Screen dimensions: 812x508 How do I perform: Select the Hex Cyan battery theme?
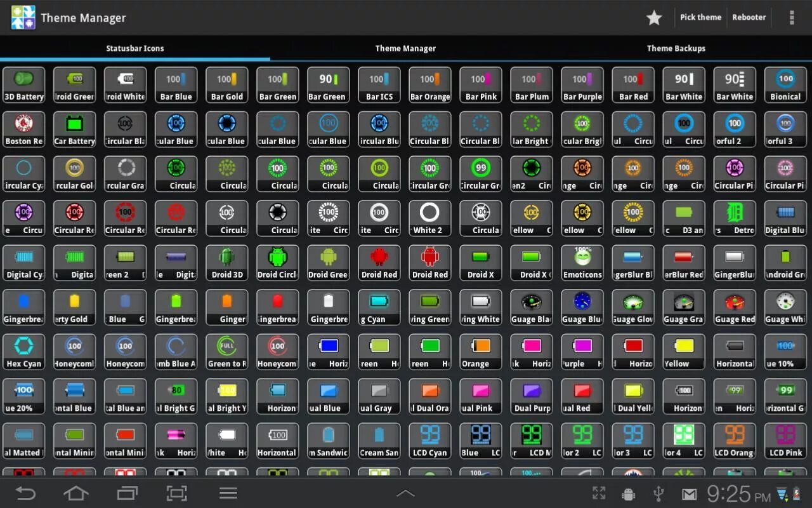coord(24,352)
